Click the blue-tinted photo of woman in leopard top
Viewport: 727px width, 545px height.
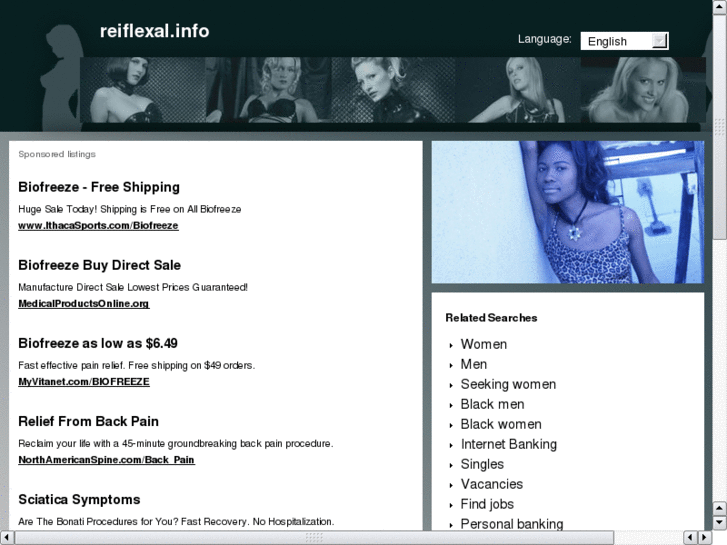pyautogui.click(x=568, y=212)
